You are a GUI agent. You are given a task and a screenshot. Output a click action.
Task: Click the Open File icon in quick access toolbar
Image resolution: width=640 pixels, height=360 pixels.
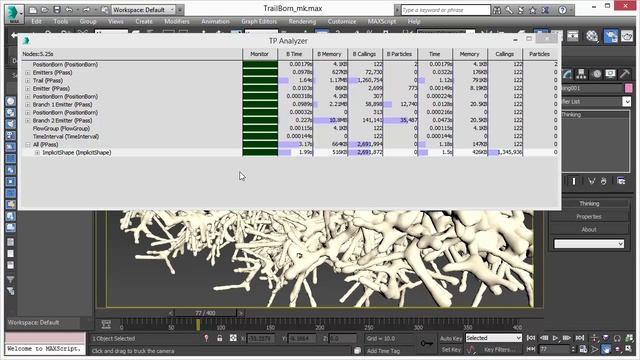click(x=44, y=9)
